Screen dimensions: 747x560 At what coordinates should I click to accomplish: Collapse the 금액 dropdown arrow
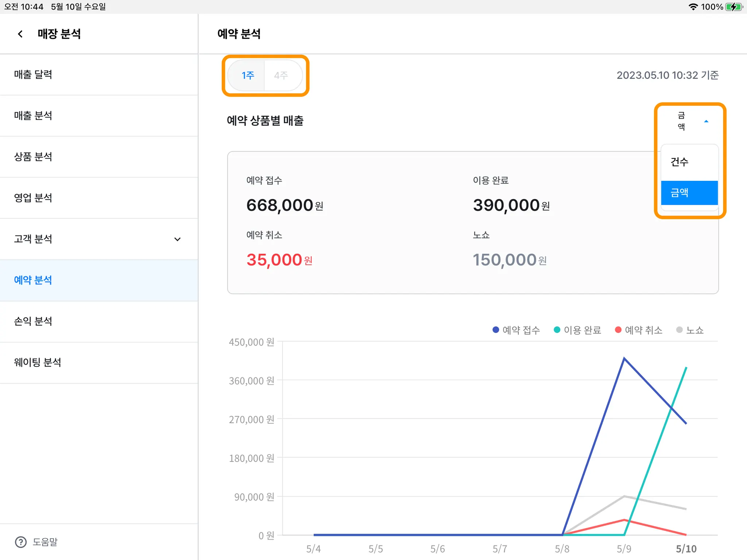[x=706, y=121]
